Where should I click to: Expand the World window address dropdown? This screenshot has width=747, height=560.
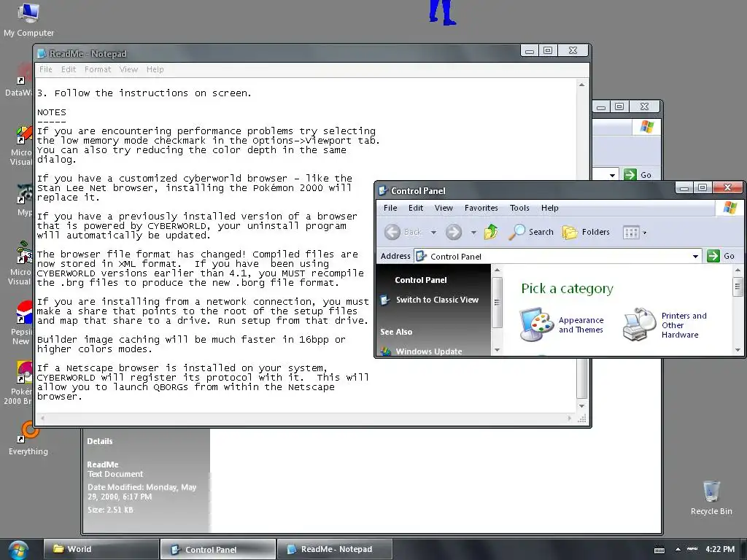(x=612, y=175)
